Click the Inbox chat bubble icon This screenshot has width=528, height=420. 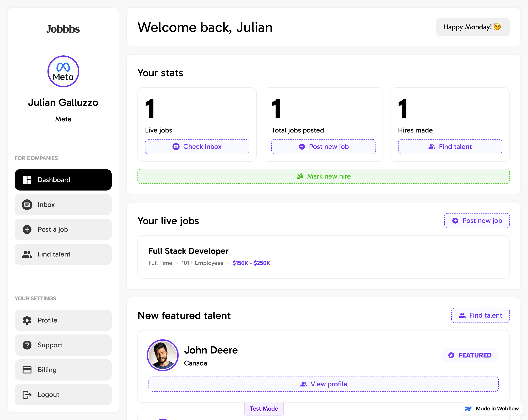tap(27, 205)
